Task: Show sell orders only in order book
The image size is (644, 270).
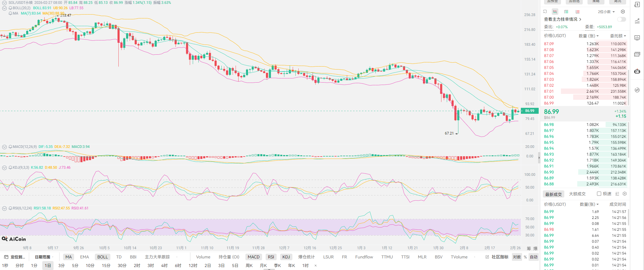Action: click(x=578, y=12)
